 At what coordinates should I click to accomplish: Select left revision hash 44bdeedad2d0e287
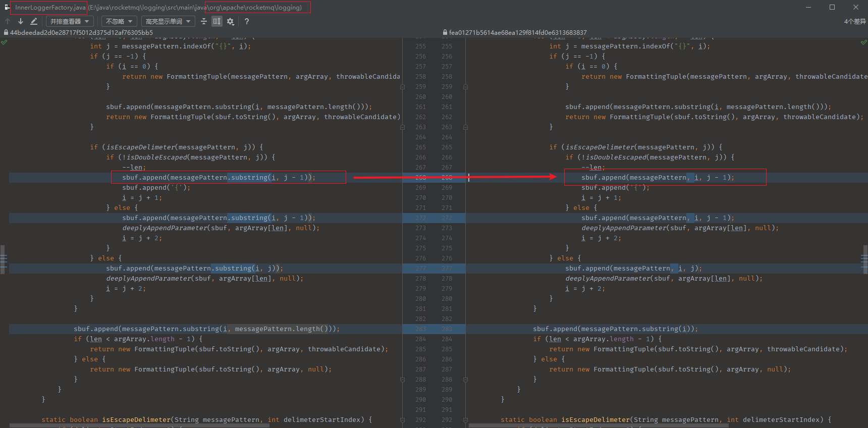[x=81, y=32]
